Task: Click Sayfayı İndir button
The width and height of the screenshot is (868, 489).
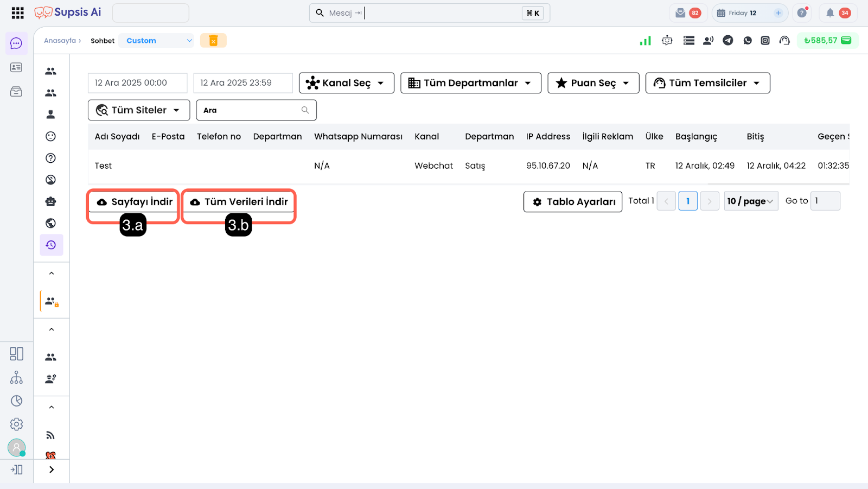Action: tap(133, 202)
